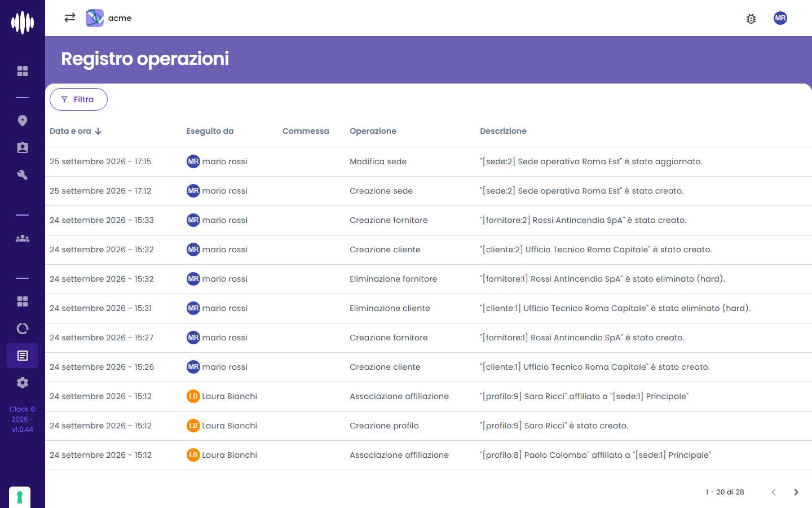Click description of profilo:8 Paolo Colombo affiliation
This screenshot has width=812, height=508.
tap(595, 455)
